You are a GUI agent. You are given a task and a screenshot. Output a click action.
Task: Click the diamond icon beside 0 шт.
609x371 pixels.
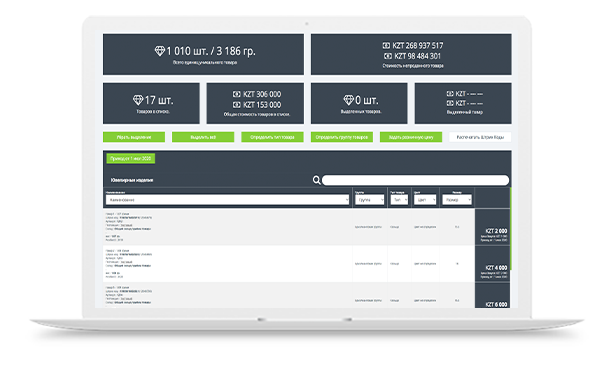348,100
